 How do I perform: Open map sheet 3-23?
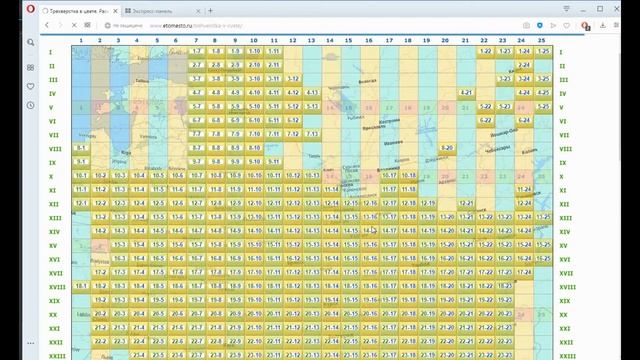click(504, 79)
